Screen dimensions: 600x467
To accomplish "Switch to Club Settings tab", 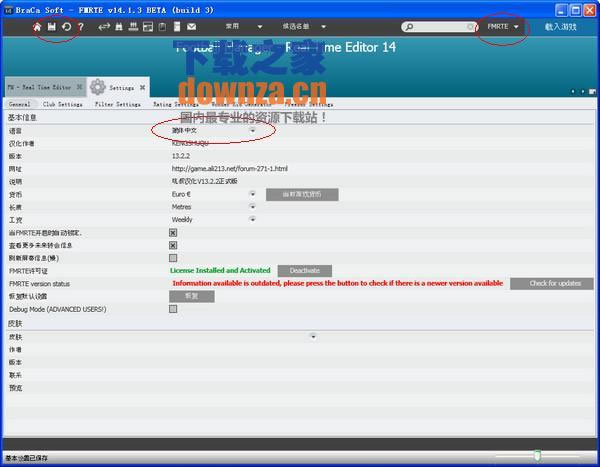I will coord(62,104).
